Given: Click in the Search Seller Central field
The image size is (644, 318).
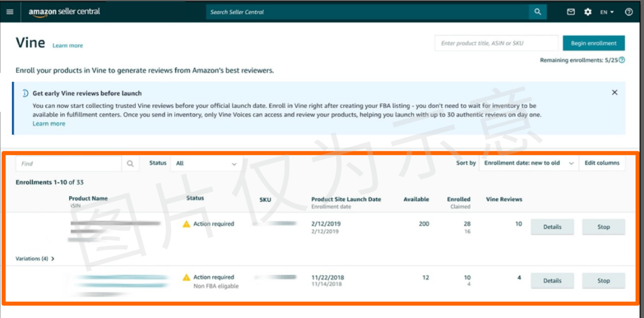Looking at the screenshot, I should pos(367,12).
